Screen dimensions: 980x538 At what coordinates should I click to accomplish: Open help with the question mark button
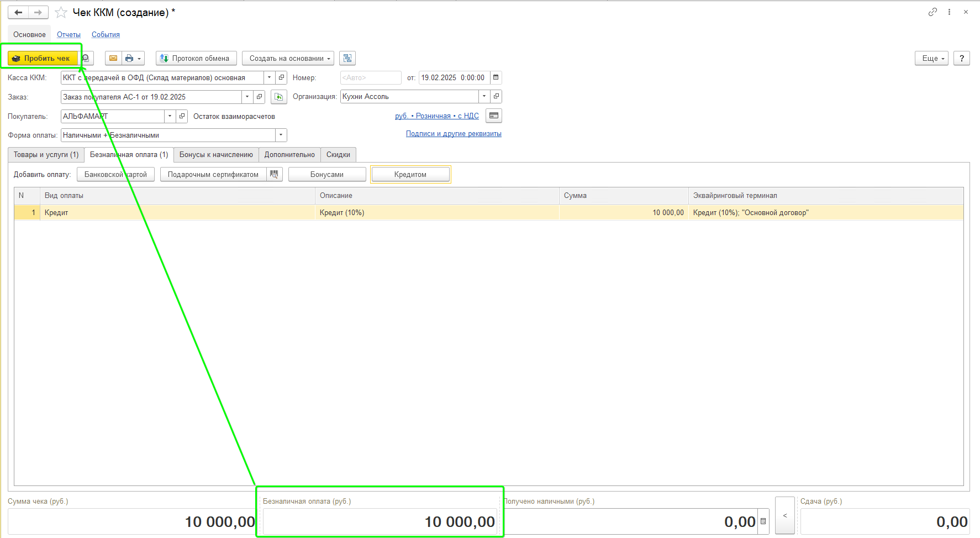point(962,58)
